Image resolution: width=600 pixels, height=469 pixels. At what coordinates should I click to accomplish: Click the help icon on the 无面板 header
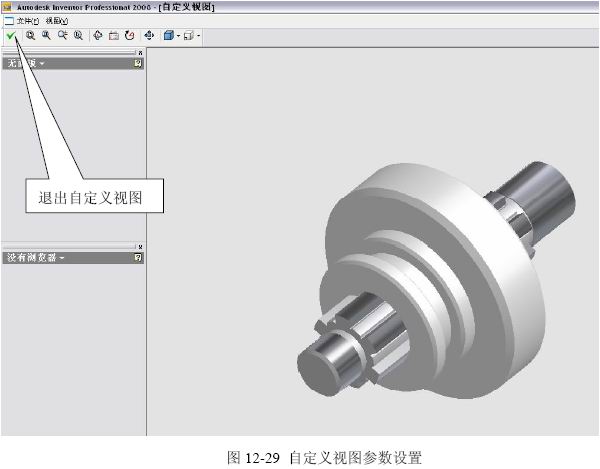tap(138, 63)
